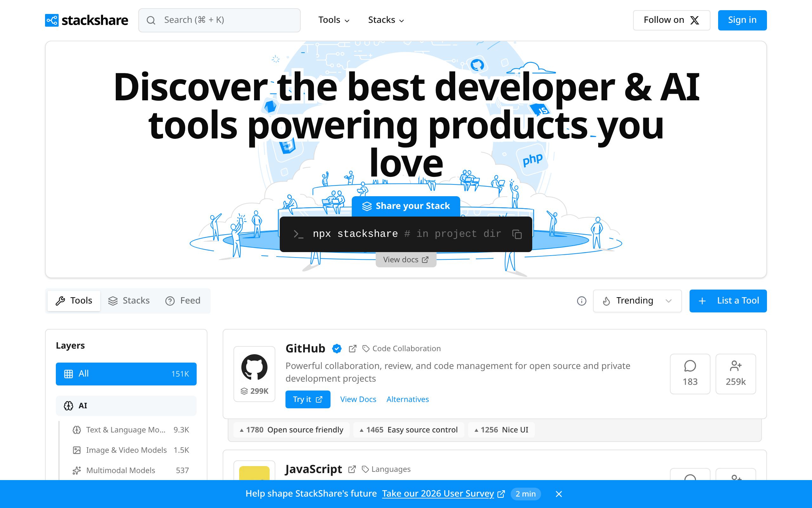Image resolution: width=812 pixels, height=508 pixels.
Task: Open JavaScript's external website link icon
Action: pos(352,469)
